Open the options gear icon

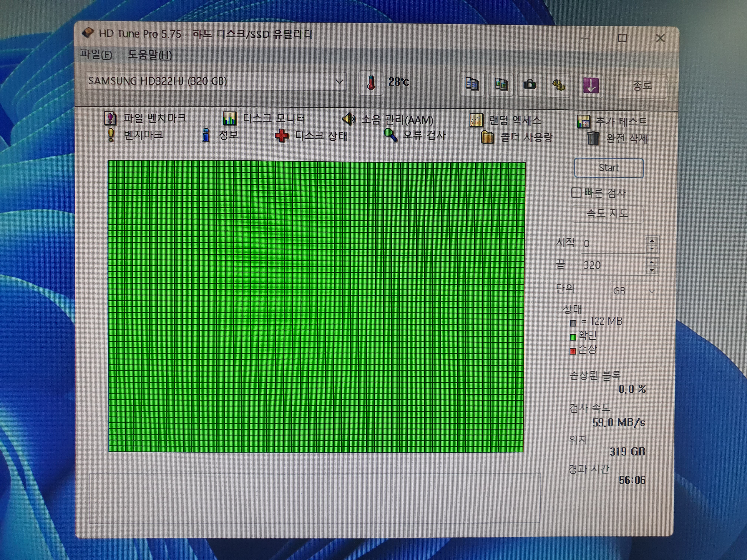click(x=559, y=85)
